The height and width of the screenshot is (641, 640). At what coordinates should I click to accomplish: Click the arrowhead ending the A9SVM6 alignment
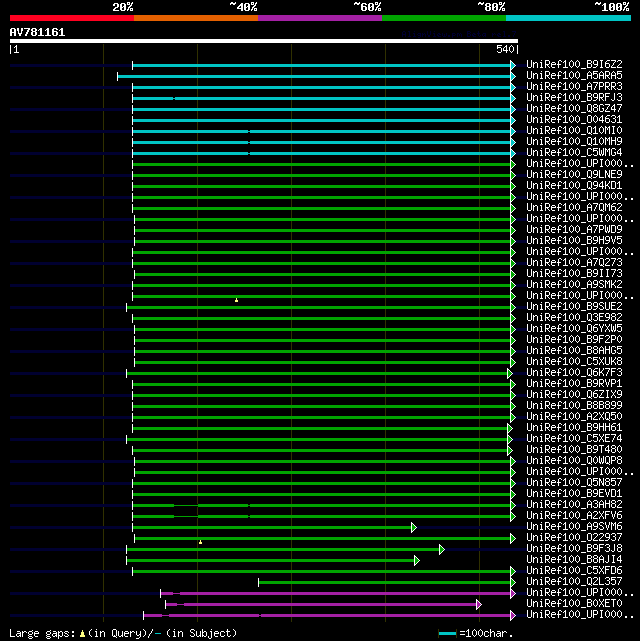pyautogui.click(x=414, y=527)
